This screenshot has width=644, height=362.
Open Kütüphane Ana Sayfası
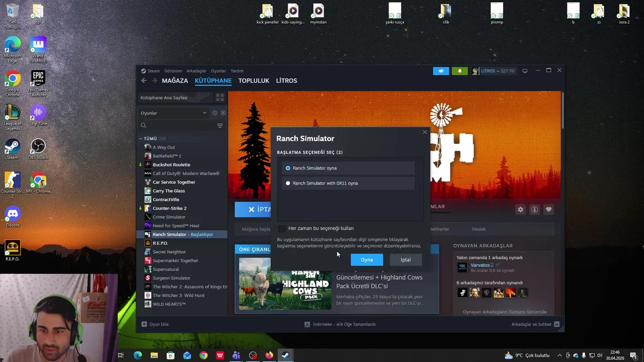pyautogui.click(x=175, y=98)
